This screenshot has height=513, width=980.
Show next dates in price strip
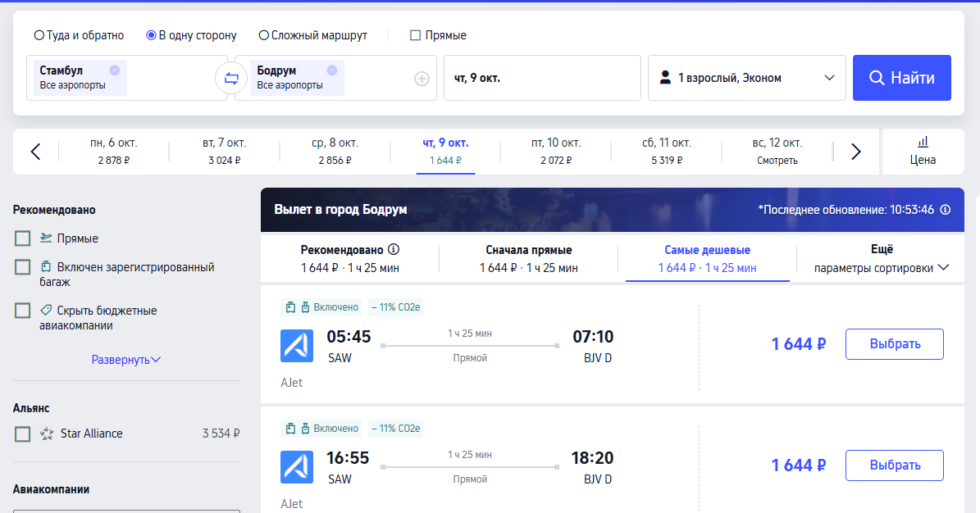(855, 152)
